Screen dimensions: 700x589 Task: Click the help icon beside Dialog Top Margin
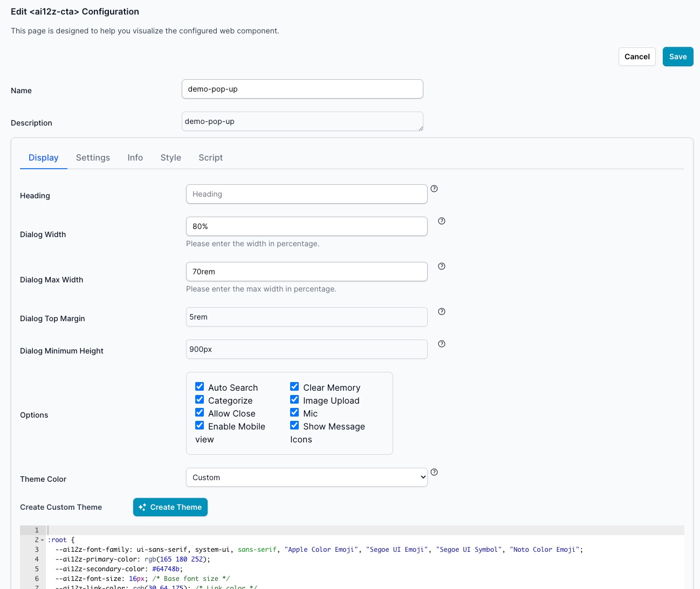(x=441, y=311)
